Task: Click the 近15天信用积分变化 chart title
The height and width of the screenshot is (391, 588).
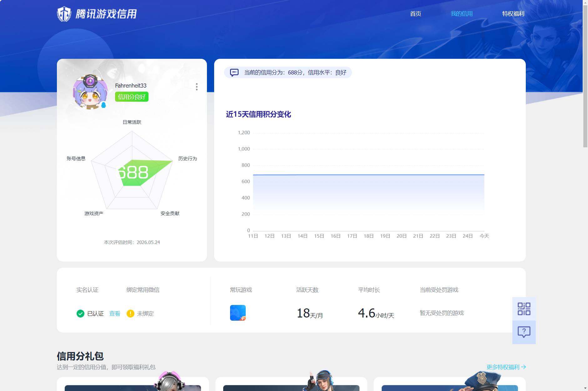Action: 258,114
